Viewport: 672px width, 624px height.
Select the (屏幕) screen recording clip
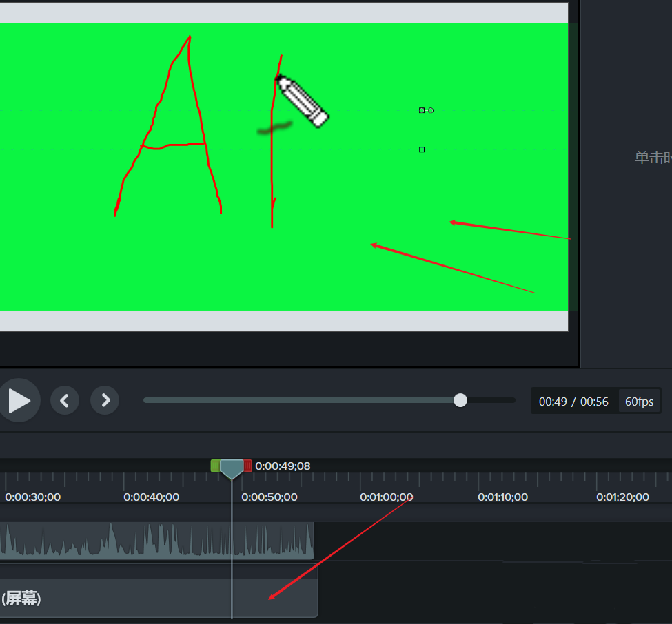[x=138, y=598]
